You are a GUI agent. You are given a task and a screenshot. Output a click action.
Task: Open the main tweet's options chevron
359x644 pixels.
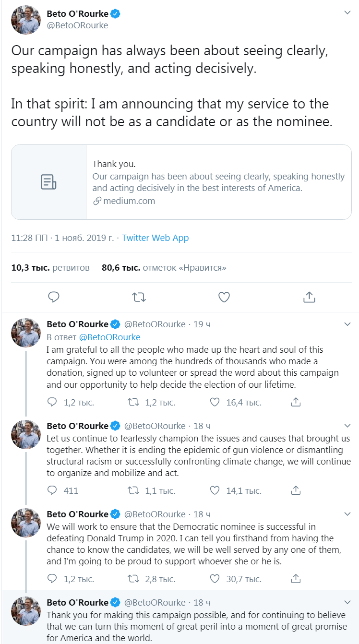click(x=347, y=13)
